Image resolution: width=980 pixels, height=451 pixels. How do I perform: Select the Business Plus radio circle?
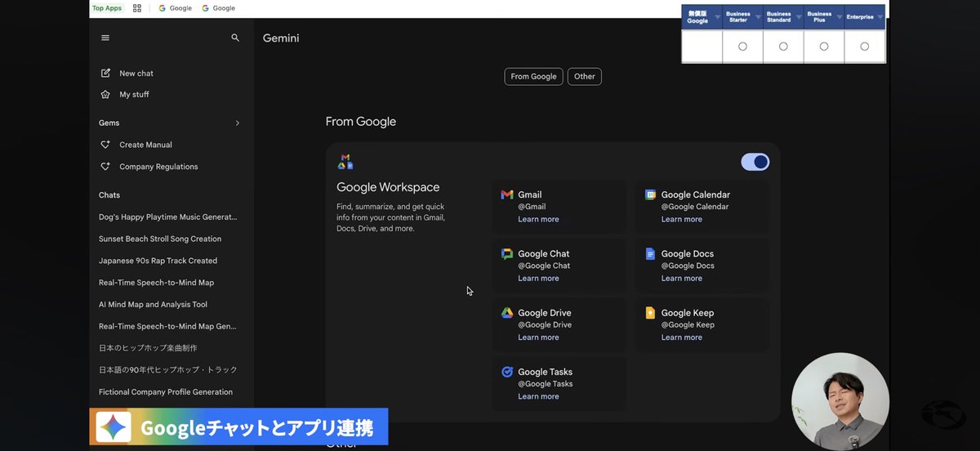click(824, 47)
